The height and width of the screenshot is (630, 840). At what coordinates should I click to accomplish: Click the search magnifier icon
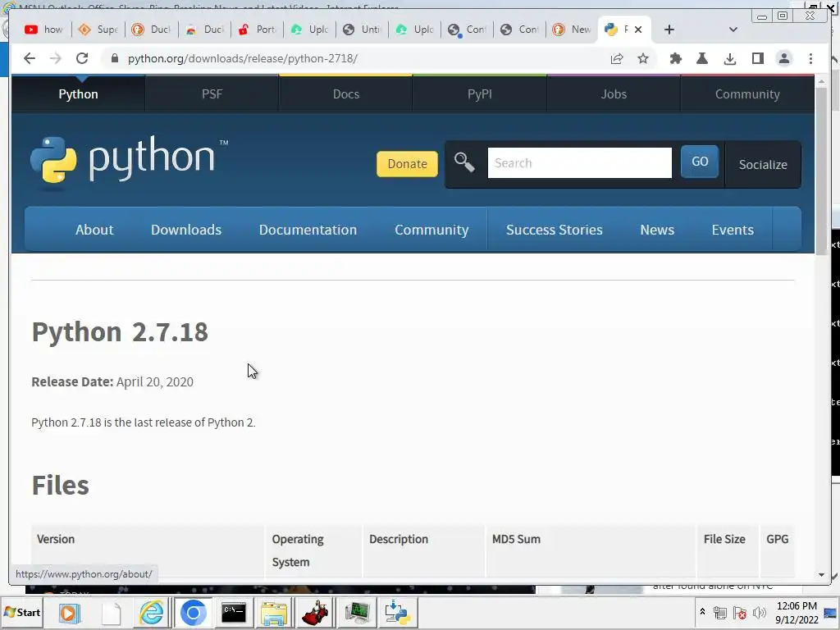tap(464, 162)
